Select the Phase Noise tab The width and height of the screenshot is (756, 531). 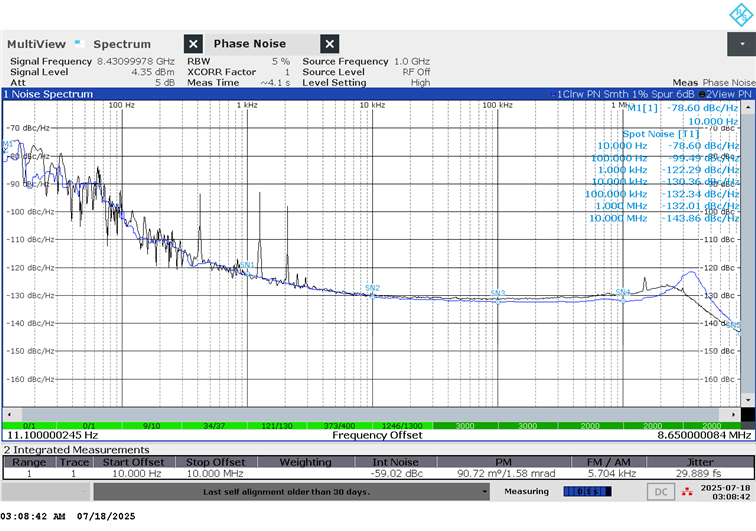tap(250, 43)
